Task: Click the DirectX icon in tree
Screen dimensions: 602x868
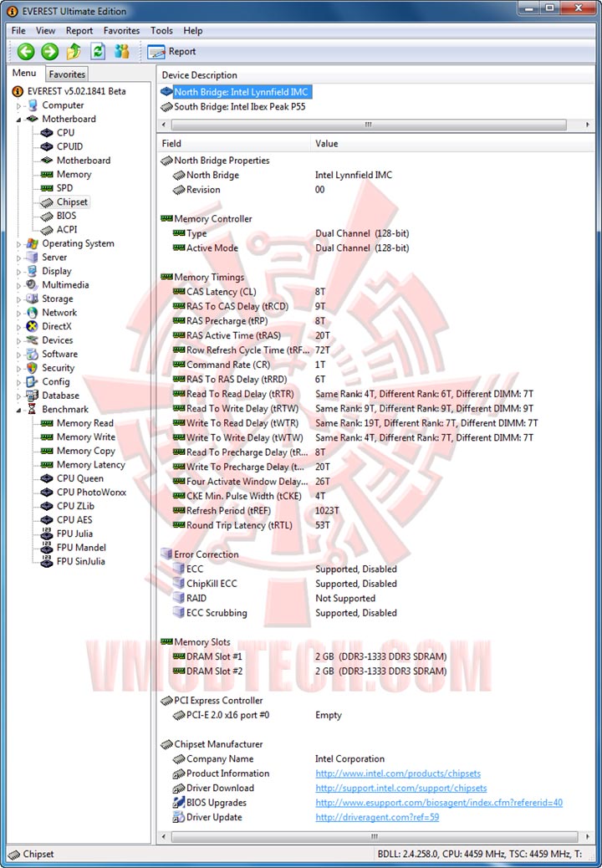Action: tap(32, 327)
